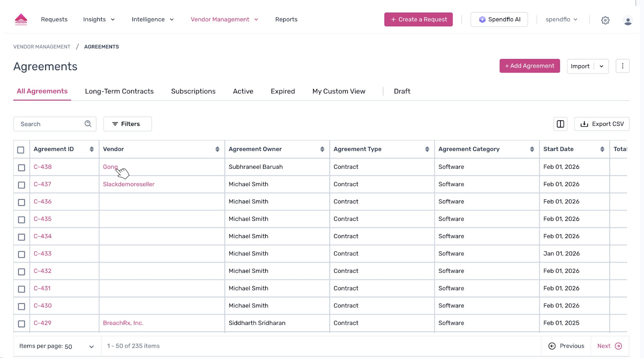Open the user profile avatar

coord(628,20)
